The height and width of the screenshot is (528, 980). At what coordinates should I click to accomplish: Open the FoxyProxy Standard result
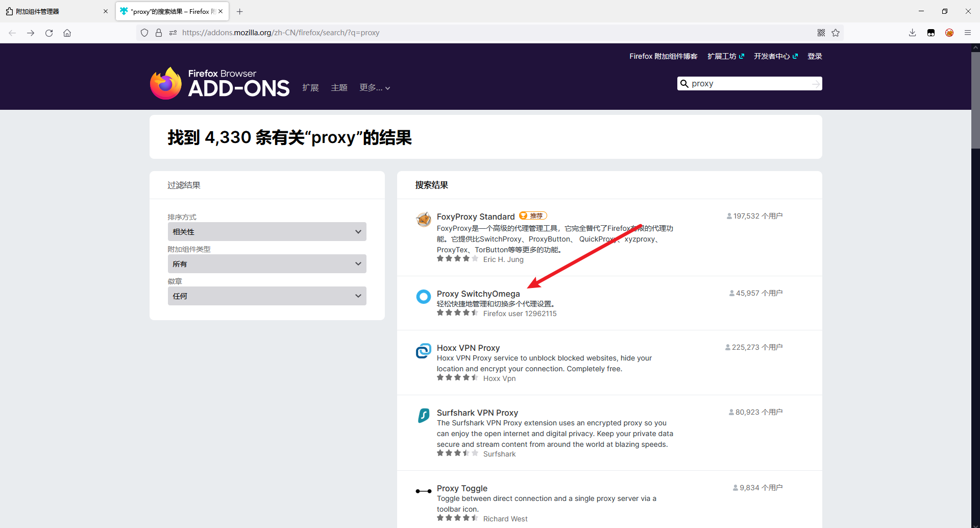[476, 217]
